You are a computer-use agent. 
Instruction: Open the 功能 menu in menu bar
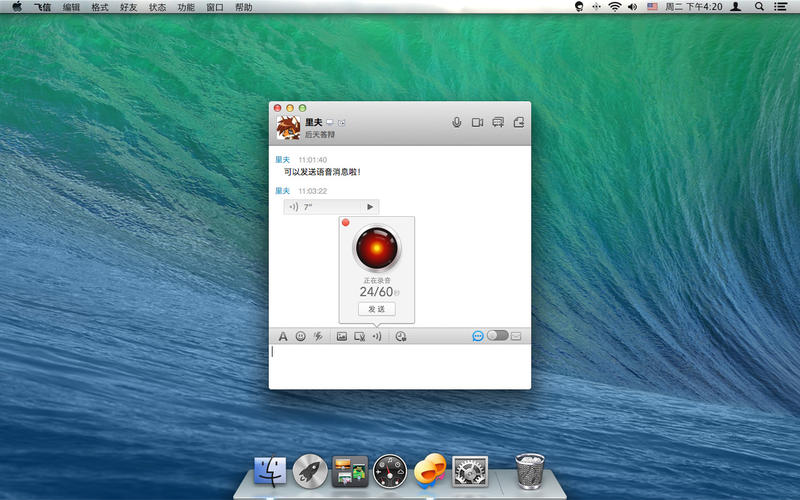tap(186, 7)
